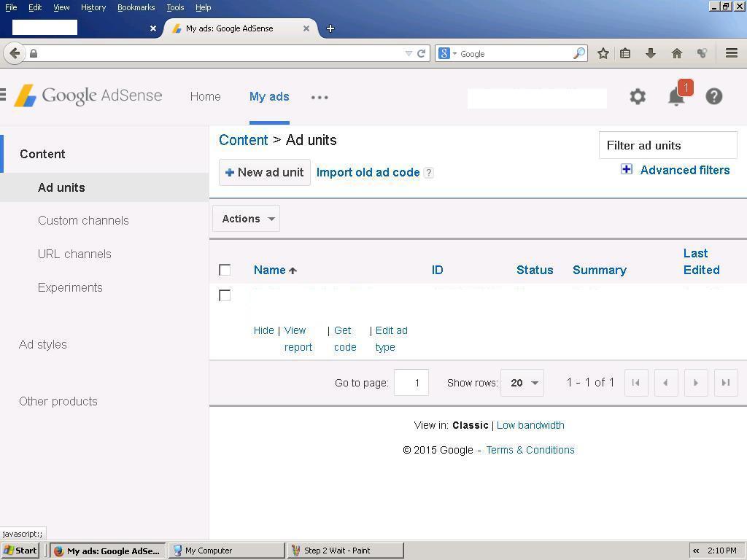
Task: Select Custom channels in the sidebar
Action: point(83,220)
